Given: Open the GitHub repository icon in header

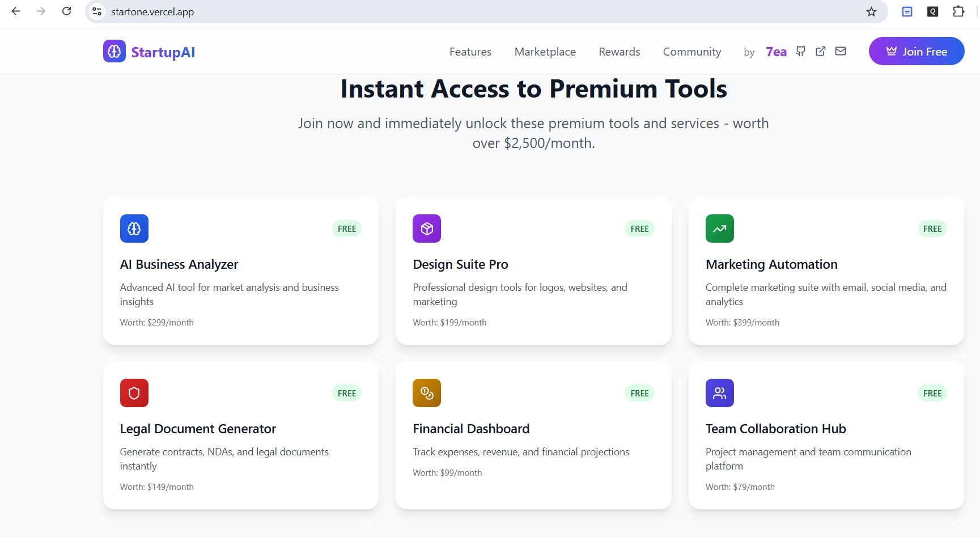Looking at the screenshot, I should coord(800,51).
